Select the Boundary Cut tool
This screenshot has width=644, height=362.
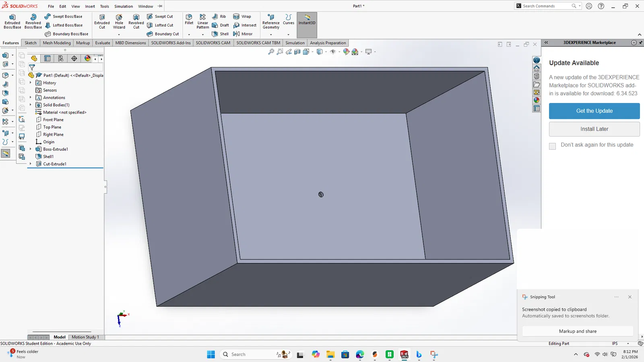(x=163, y=34)
